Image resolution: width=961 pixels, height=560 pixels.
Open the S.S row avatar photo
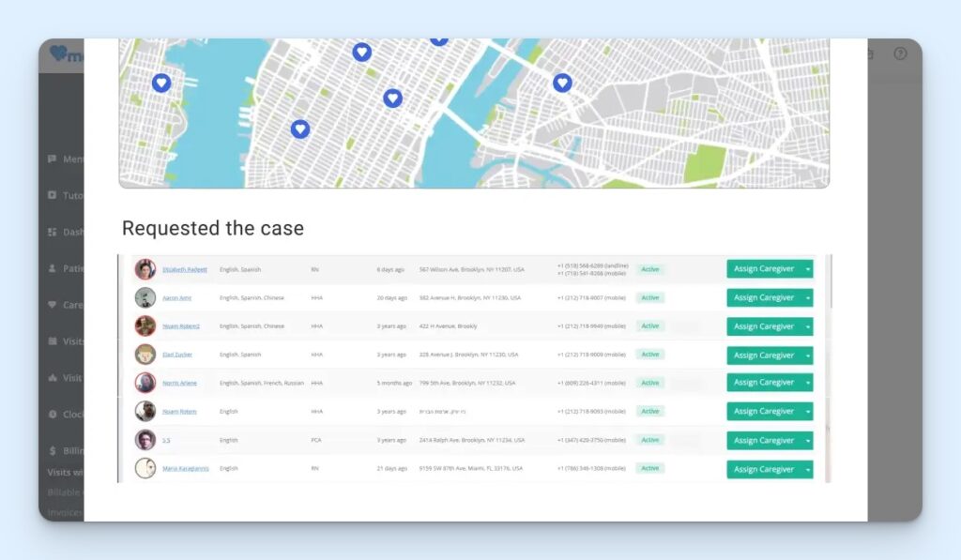(x=145, y=440)
